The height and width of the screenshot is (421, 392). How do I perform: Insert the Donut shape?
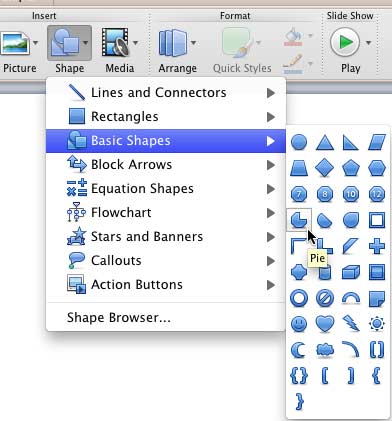(299, 298)
